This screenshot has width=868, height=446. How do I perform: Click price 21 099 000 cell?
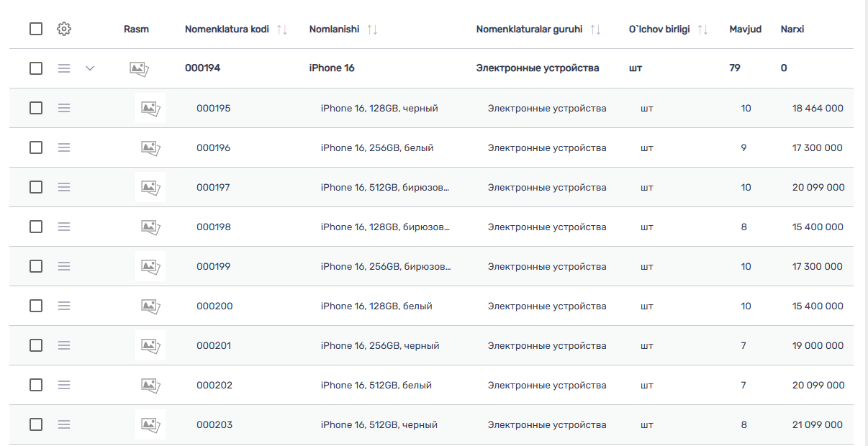tap(818, 425)
